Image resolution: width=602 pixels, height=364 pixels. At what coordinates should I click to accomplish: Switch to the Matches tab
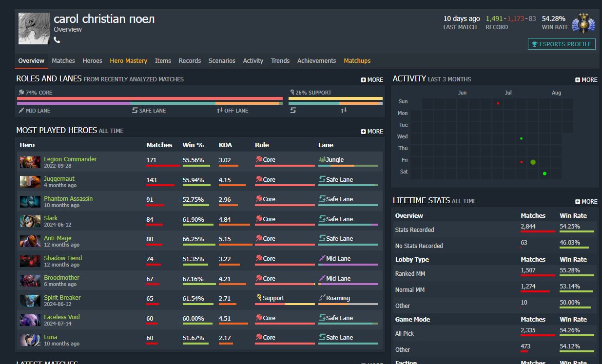(63, 61)
